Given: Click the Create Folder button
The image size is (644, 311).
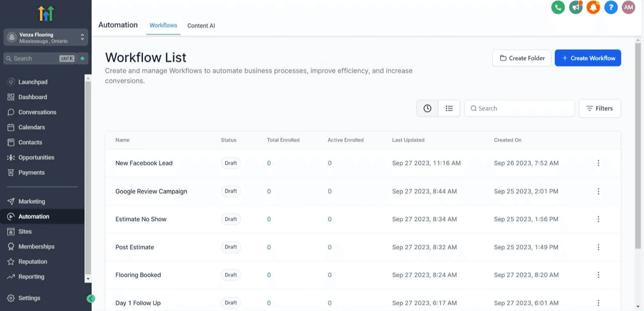Looking at the screenshot, I should coord(522,58).
